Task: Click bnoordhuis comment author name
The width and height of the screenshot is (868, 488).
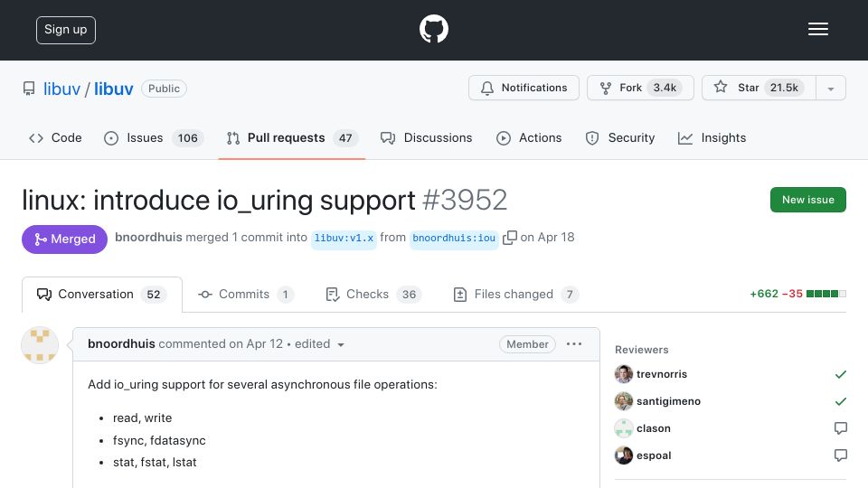Action: [x=121, y=343]
